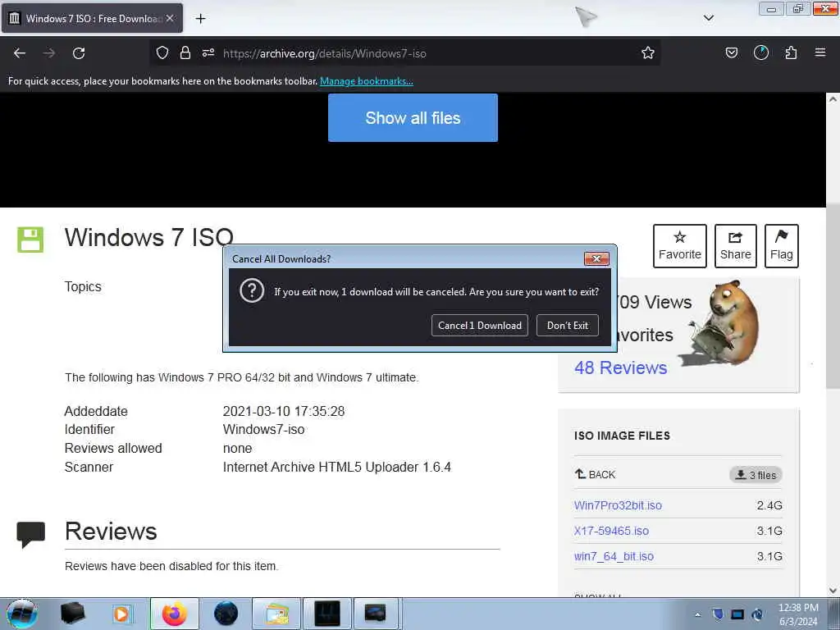Viewport: 840px width, 630px height.
Task: Click the hamster mascot image
Action: click(720, 323)
